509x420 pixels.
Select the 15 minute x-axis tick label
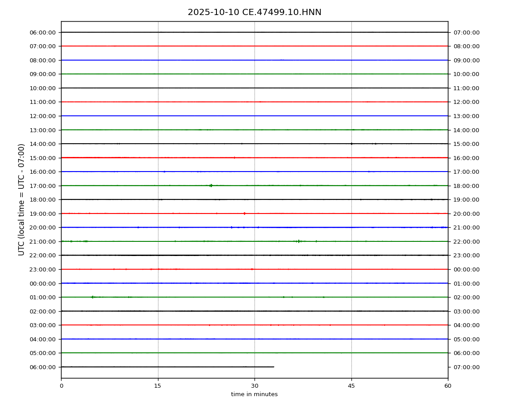coord(158,386)
